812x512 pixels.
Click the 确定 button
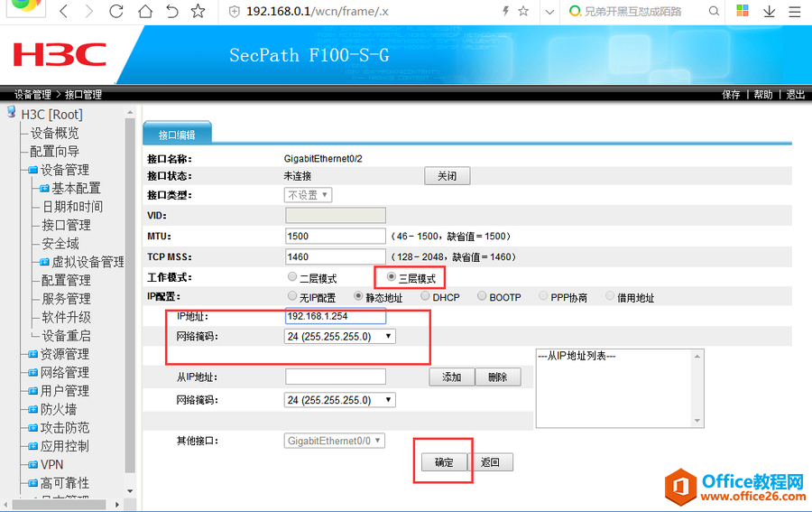tap(444, 462)
